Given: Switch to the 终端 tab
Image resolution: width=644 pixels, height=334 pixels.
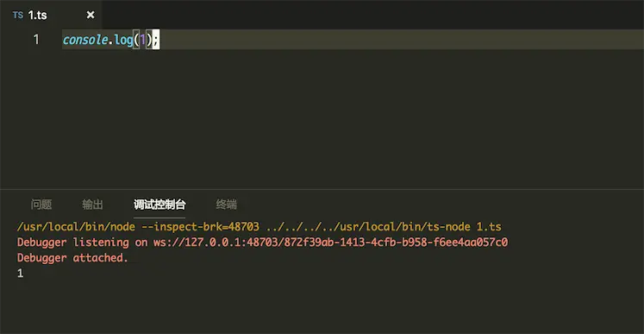Looking at the screenshot, I should click(x=227, y=205).
